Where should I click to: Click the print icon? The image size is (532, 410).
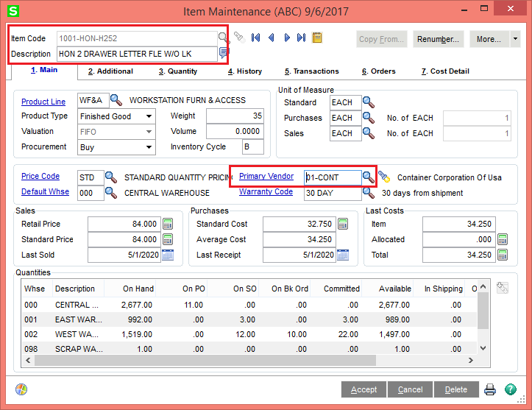[489, 389]
